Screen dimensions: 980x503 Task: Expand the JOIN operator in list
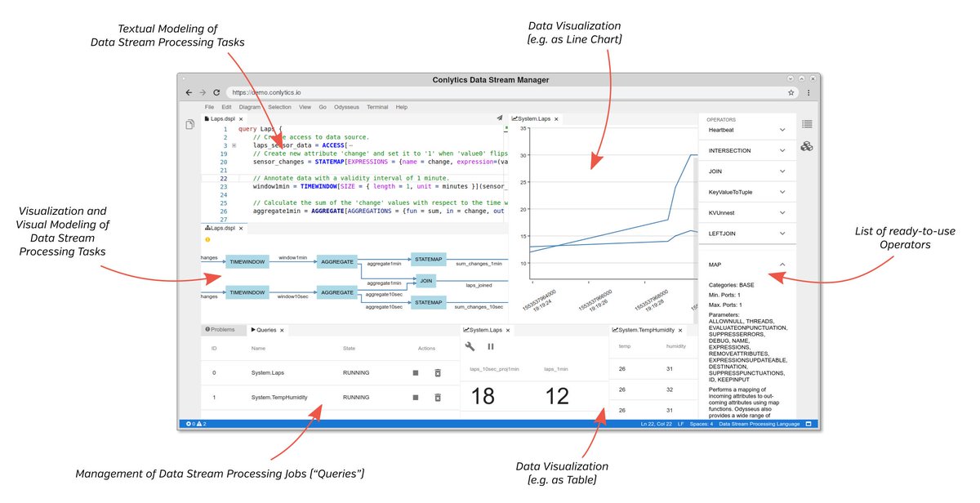(x=782, y=171)
